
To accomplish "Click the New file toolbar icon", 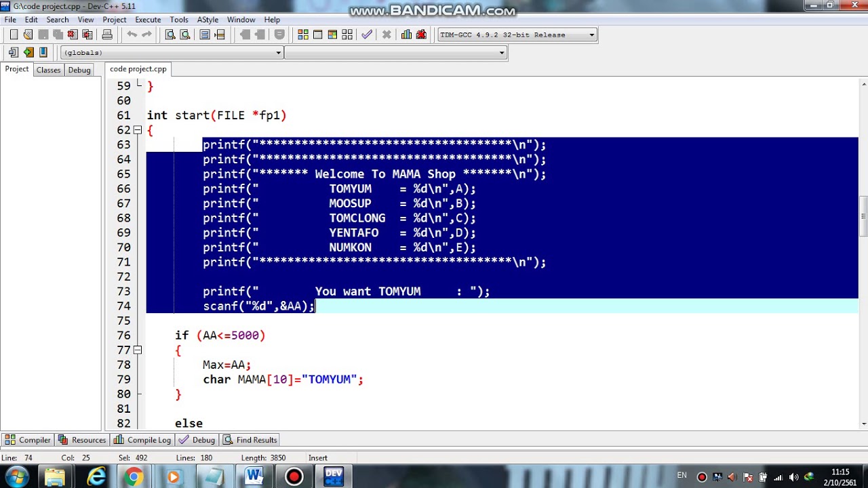I will click(14, 35).
